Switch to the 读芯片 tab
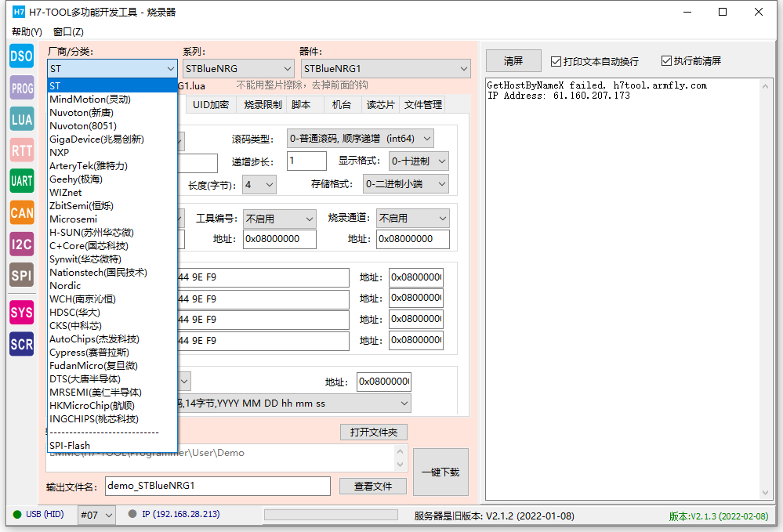The width and height of the screenshot is (783, 532). click(380, 105)
